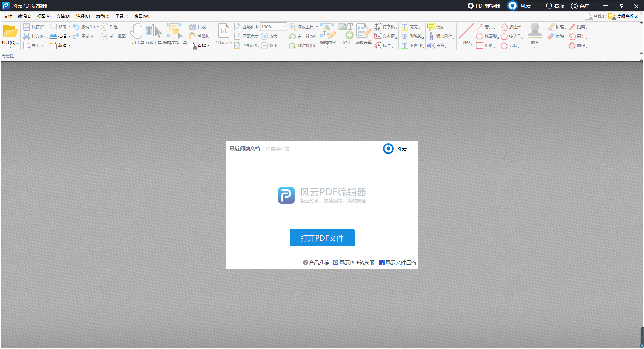644x349 pixels.
Task: Zoom in with the 放大 plus icon
Action: pos(264,36)
